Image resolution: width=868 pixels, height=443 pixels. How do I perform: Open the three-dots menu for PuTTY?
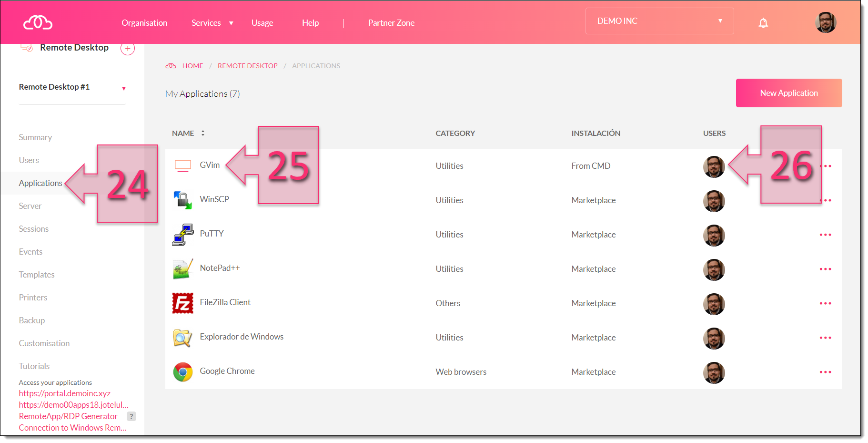pos(825,235)
